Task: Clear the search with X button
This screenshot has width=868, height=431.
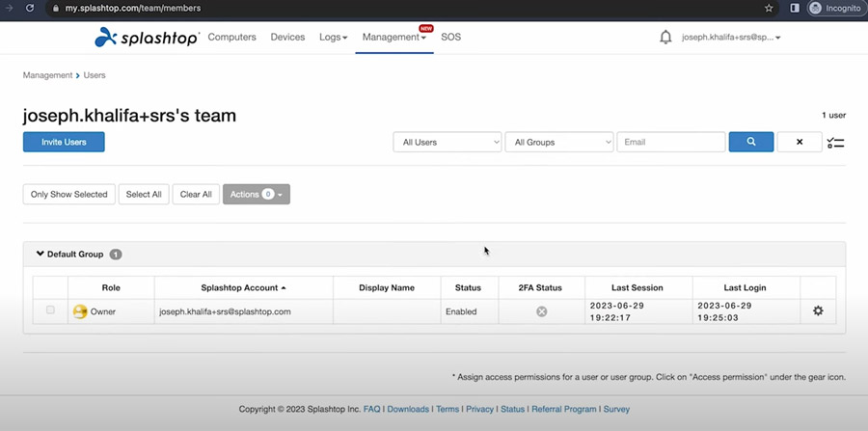Action: 800,142
